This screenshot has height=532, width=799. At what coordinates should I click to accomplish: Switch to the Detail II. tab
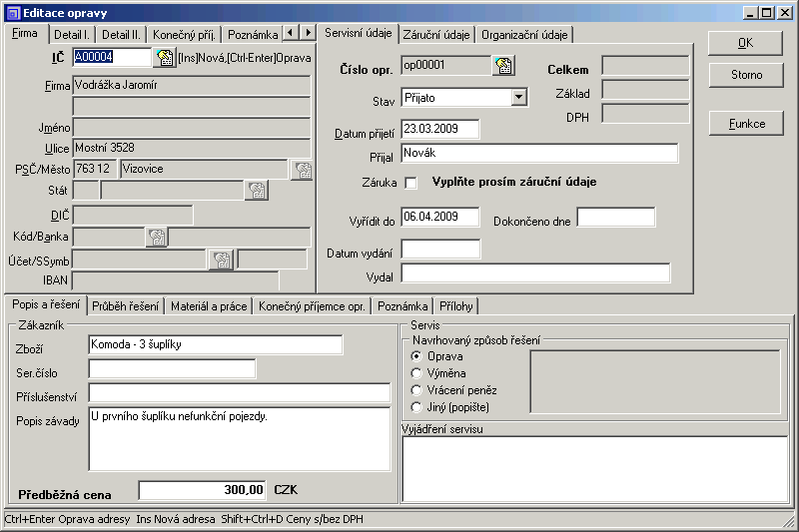coord(121,35)
